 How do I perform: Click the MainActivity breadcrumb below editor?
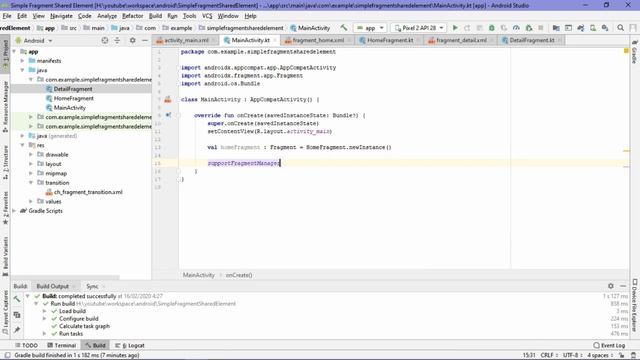199,275
